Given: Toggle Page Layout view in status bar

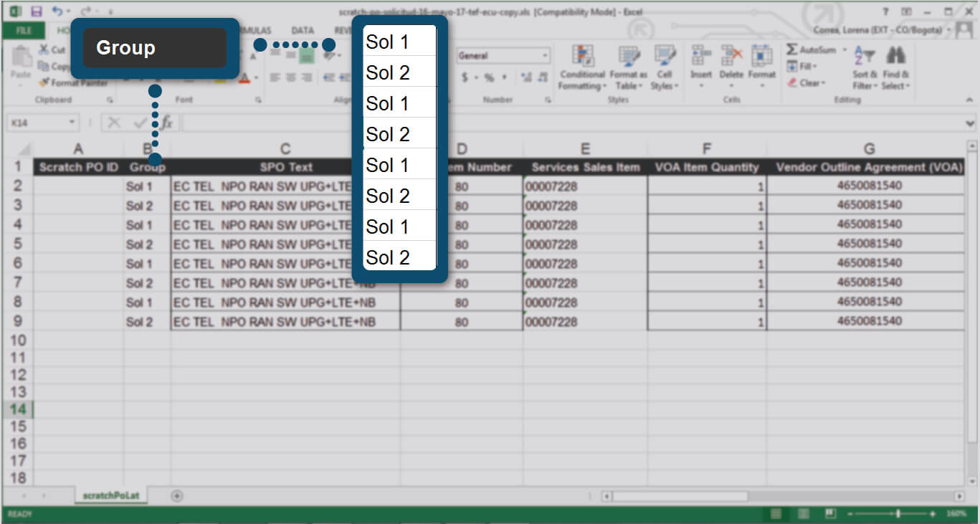Looking at the screenshot, I should pyautogui.click(x=803, y=514).
